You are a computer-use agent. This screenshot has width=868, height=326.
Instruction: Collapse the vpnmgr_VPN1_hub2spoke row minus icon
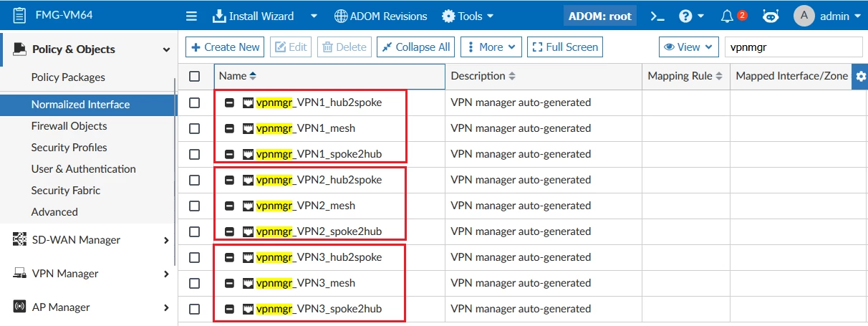tap(229, 102)
